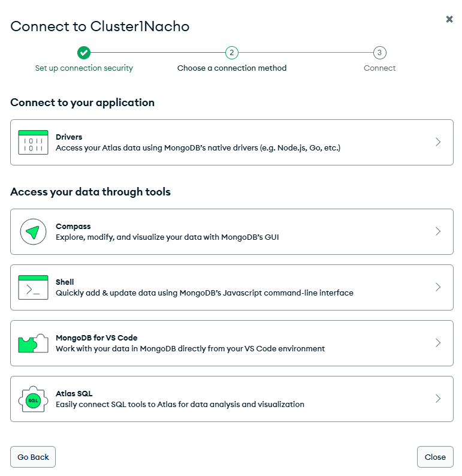The height and width of the screenshot is (476, 462).
Task: Expand the Drivers option chevron
Action: 438,142
